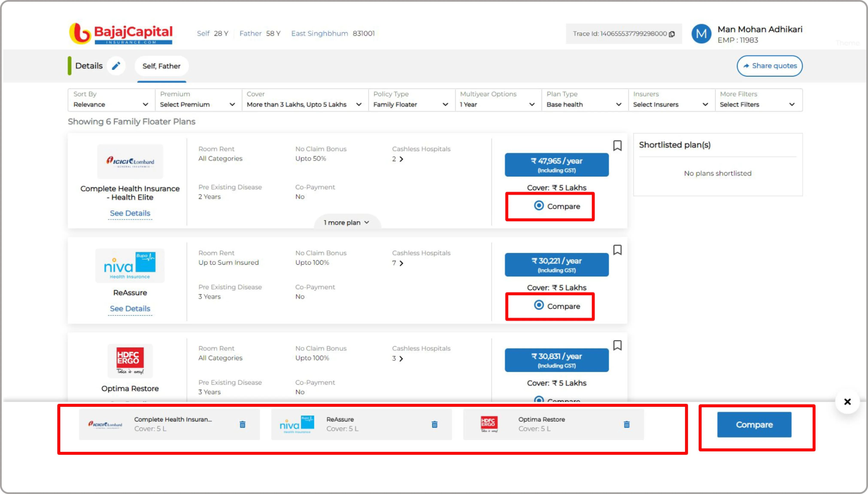Select the Self, Father tab
Viewport: 868px width, 494px height.
pos(161,66)
